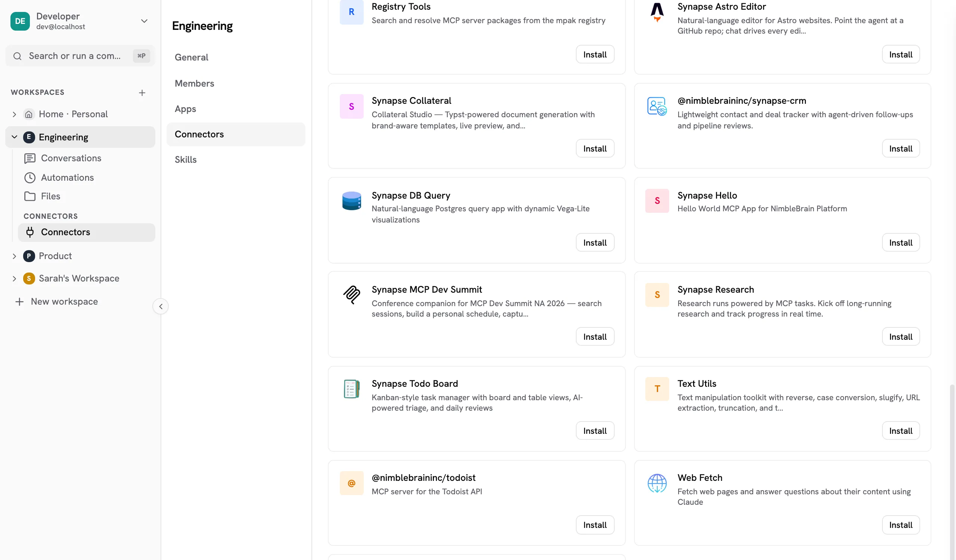
Task: Install Synapse Astro Editor
Action: pyautogui.click(x=901, y=54)
